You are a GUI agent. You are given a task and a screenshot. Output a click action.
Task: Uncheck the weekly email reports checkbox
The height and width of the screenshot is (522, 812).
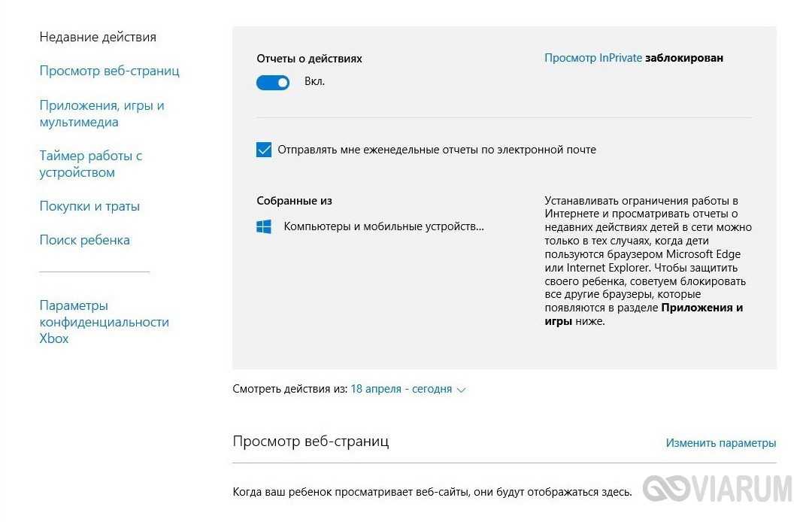tap(264, 150)
